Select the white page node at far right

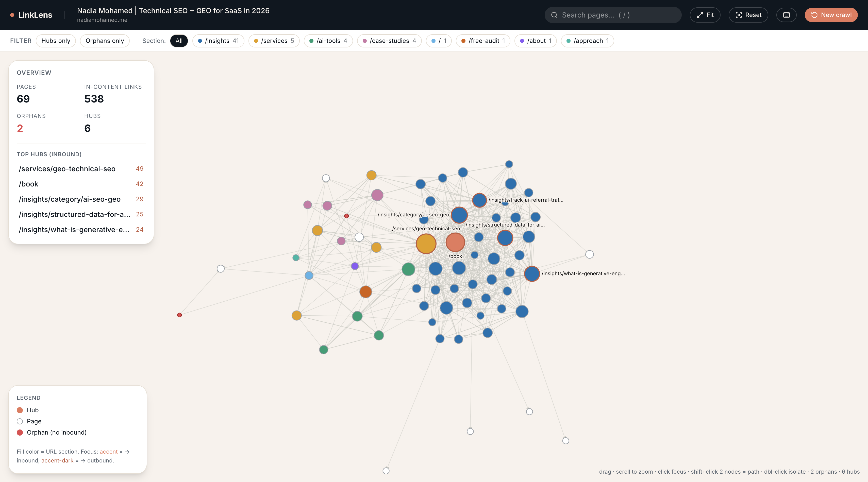pos(589,254)
